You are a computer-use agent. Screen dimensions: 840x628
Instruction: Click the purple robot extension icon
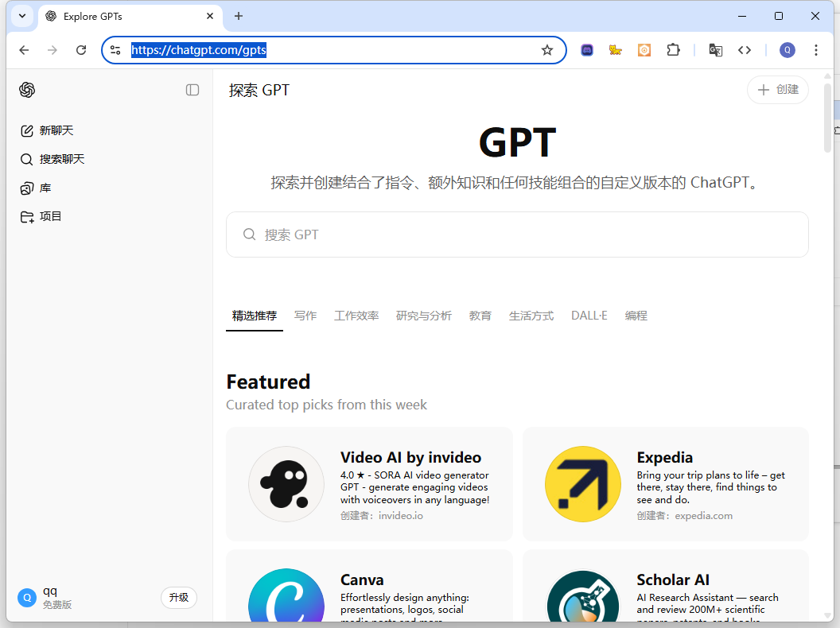[587, 50]
